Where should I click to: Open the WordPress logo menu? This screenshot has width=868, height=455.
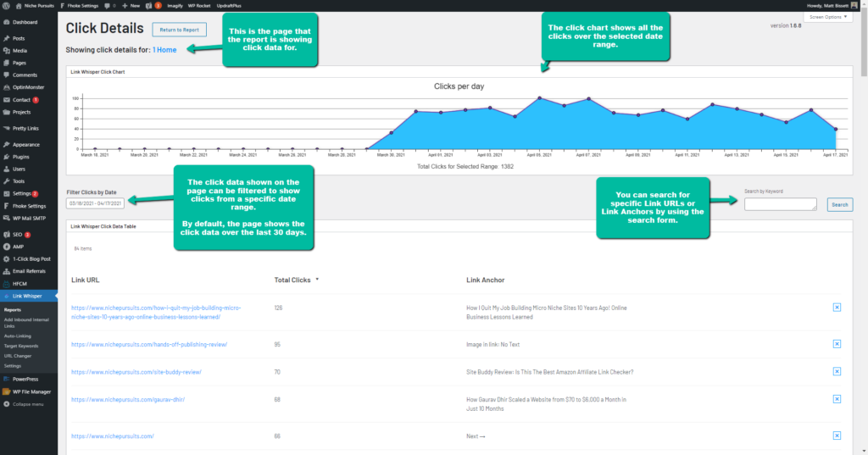point(6,6)
